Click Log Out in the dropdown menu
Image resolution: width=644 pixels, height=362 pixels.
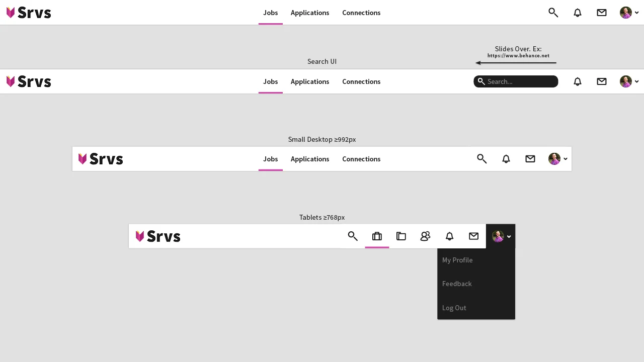tap(454, 308)
